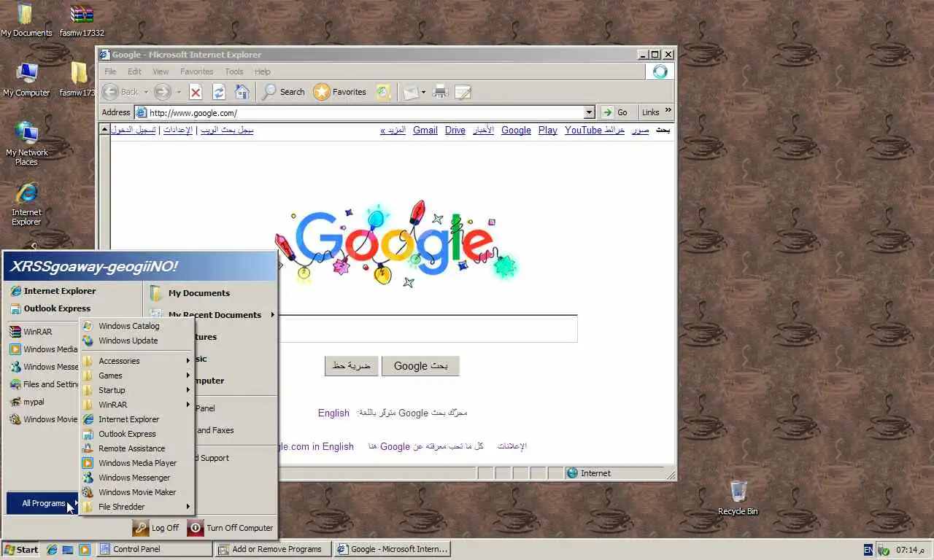The width and height of the screenshot is (934, 560).
Task: Click the Mail envelope icon in toolbar
Action: point(411,92)
